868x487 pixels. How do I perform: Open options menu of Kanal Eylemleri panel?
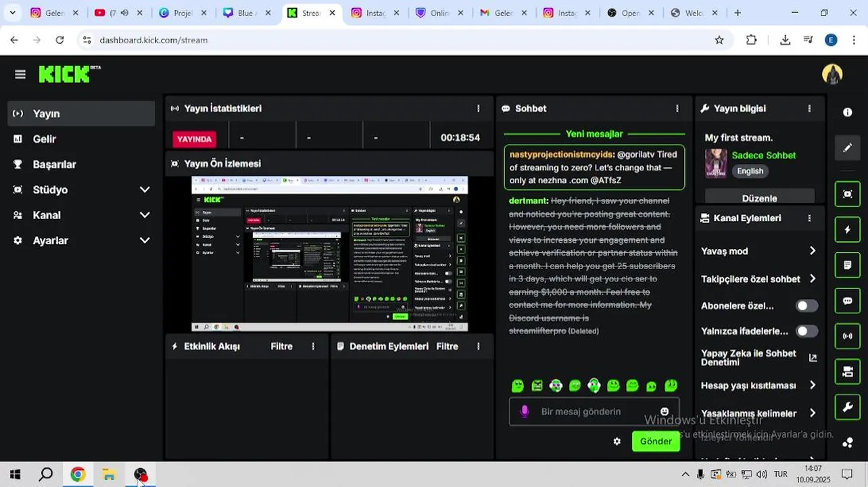pyautogui.click(x=809, y=218)
